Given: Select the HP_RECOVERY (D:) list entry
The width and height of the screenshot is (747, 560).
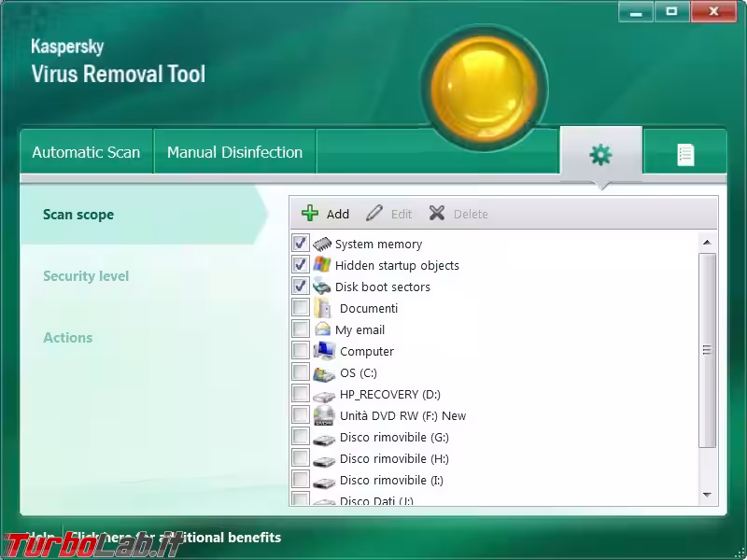Looking at the screenshot, I should coord(389,394).
